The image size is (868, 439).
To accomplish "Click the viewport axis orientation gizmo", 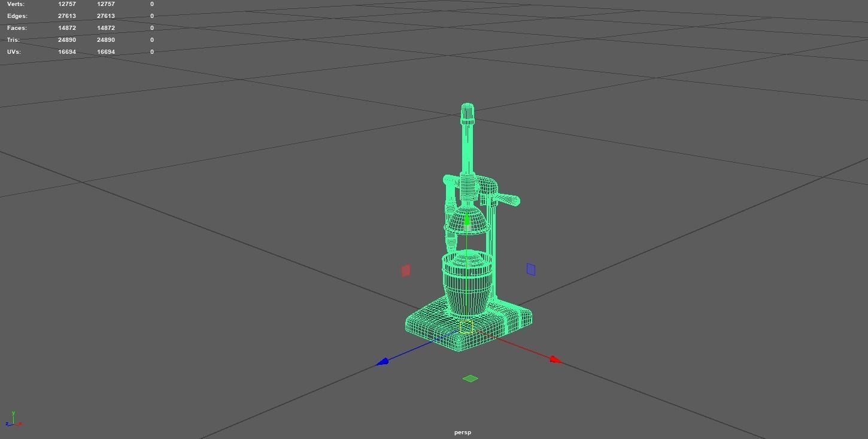I will 13,420.
